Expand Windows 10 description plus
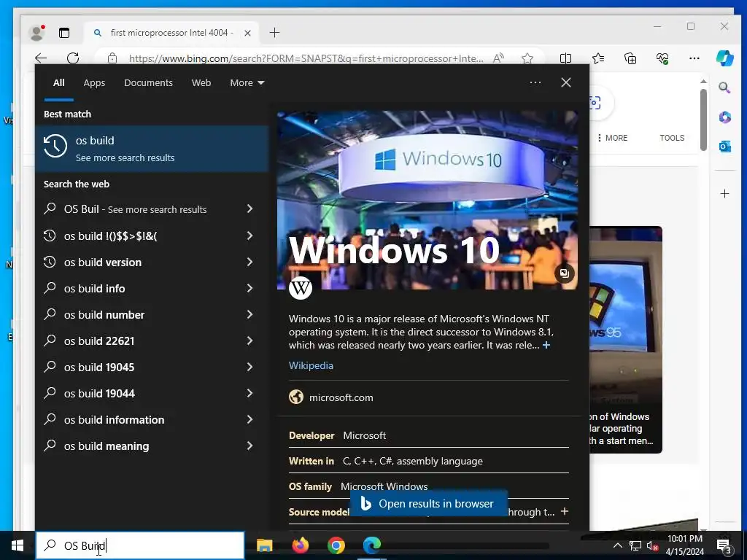 tap(546, 345)
